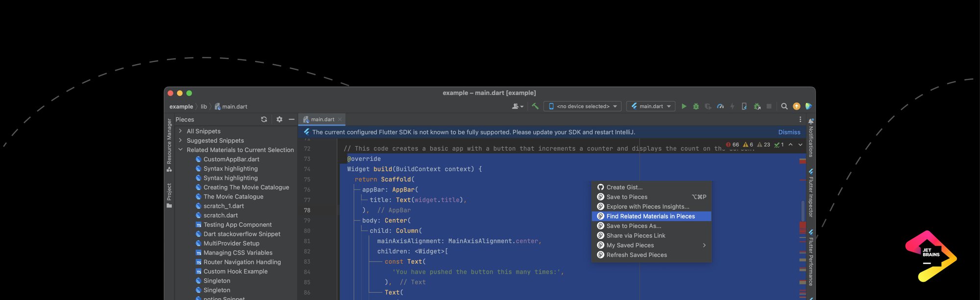The width and height of the screenshot is (980, 300).
Task: Click the 23 weak warnings indicator
Action: pyautogui.click(x=763, y=145)
